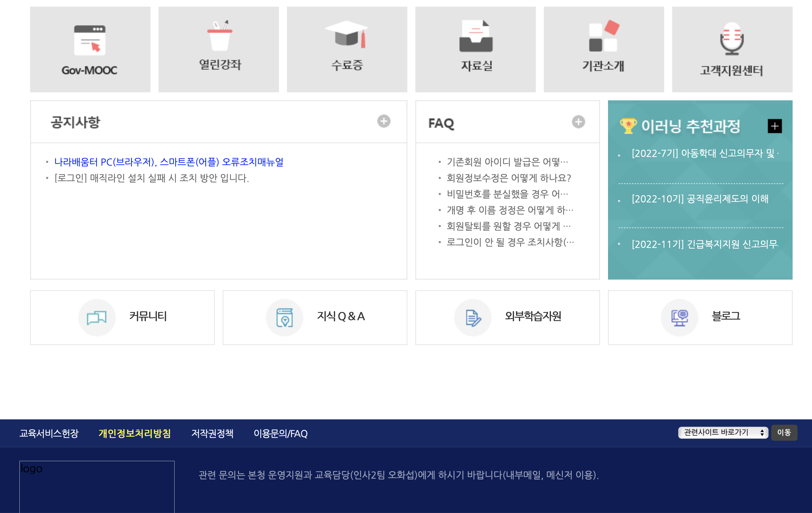Expand 이러닝 추천과정 with black plus button
The height and width of the screenshot is (513, 812).
(x=775, y=126)
